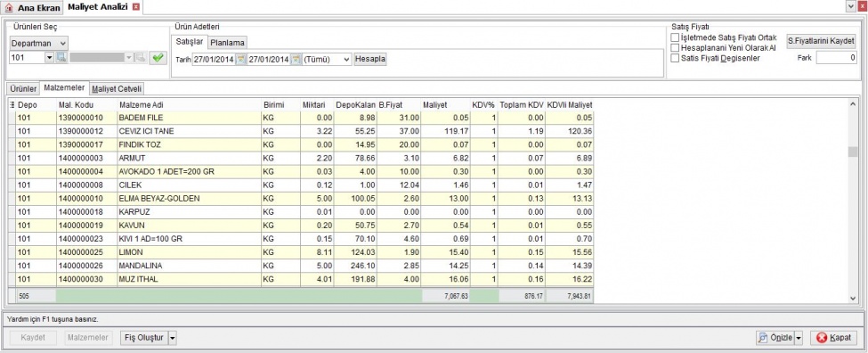Expand the Fiş Oluştur dropdown arrow
The image size is (868, 353).
click(172, 338)
